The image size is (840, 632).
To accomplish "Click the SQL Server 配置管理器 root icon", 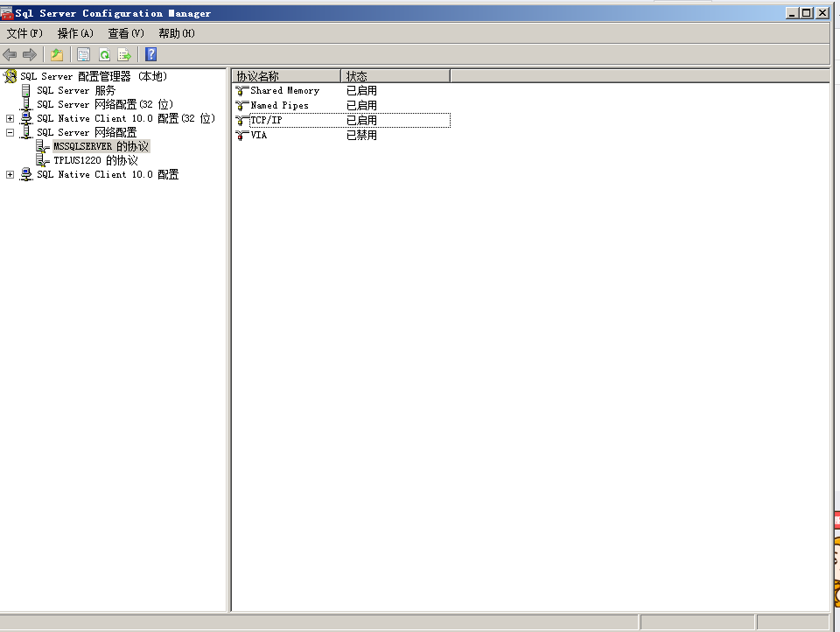I will tap(10, 76).
